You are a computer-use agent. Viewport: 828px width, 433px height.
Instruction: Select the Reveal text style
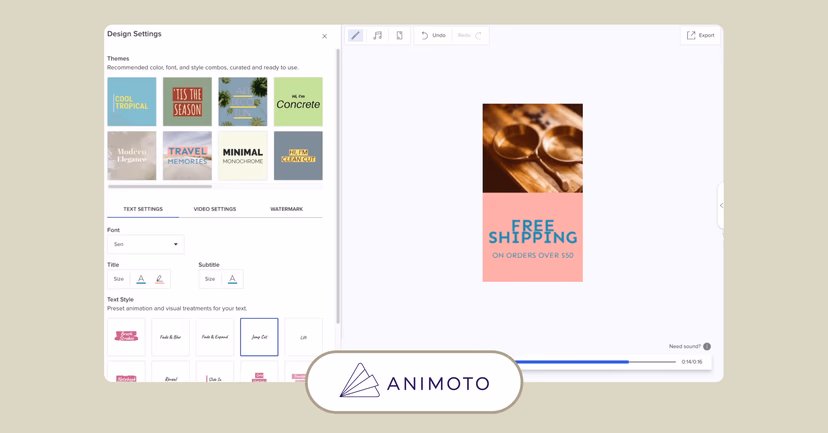coord(171,372)
